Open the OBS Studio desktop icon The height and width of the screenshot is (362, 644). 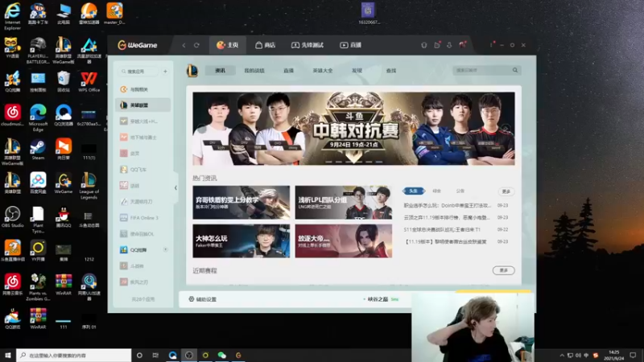tap(12, 217)
